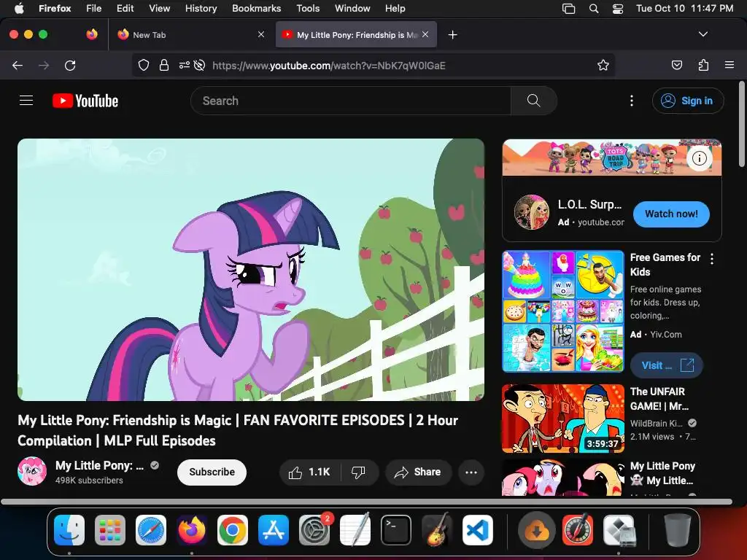Bookmark this page with star icon

coord(603,65)
